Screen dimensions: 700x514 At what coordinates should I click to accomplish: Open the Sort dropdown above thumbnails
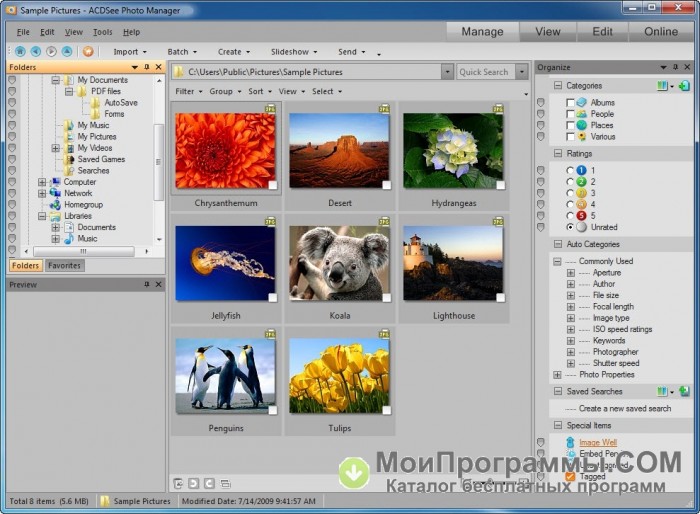point(258,91)
